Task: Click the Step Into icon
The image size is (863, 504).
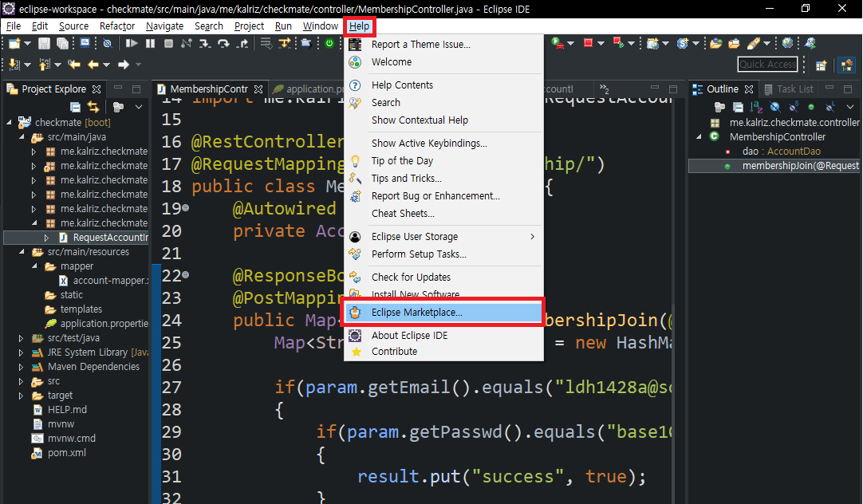Action: [205, 43]
